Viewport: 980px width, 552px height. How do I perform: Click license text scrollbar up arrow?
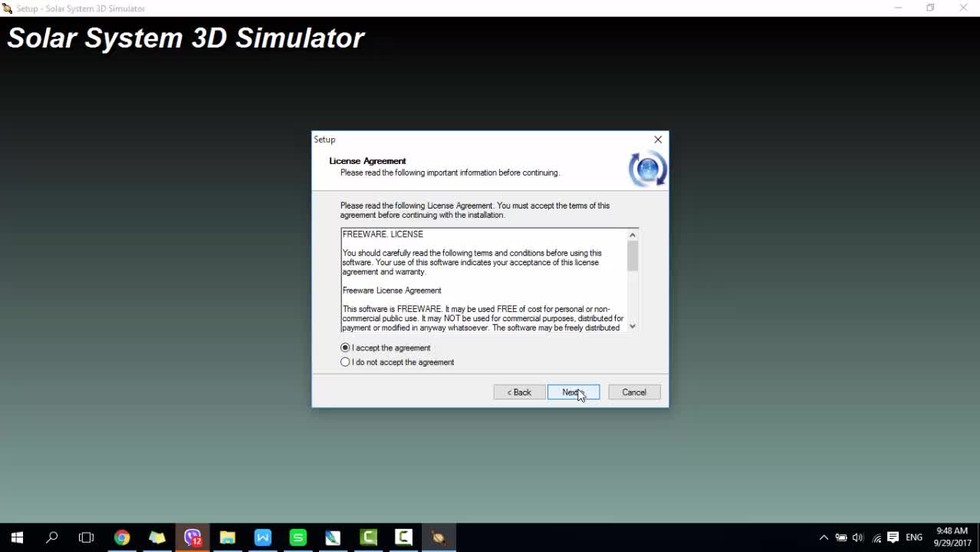pos(633,235)
